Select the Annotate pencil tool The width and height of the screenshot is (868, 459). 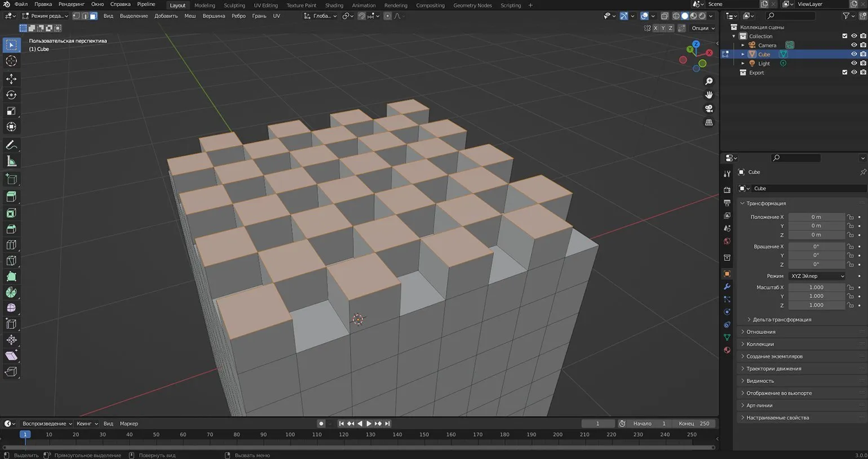(x=11, y=145)
